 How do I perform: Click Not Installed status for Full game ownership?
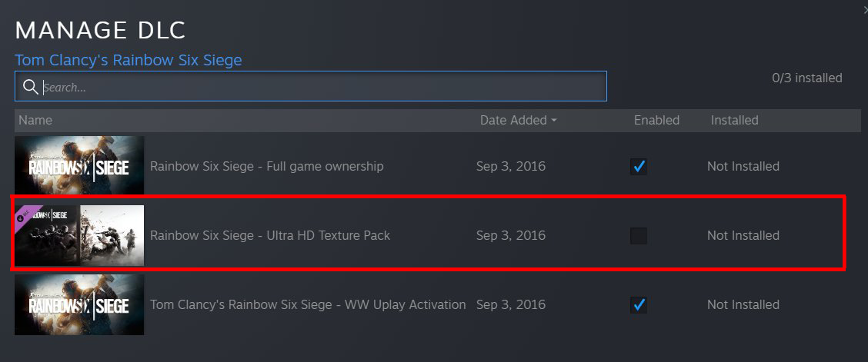point(743,167)
